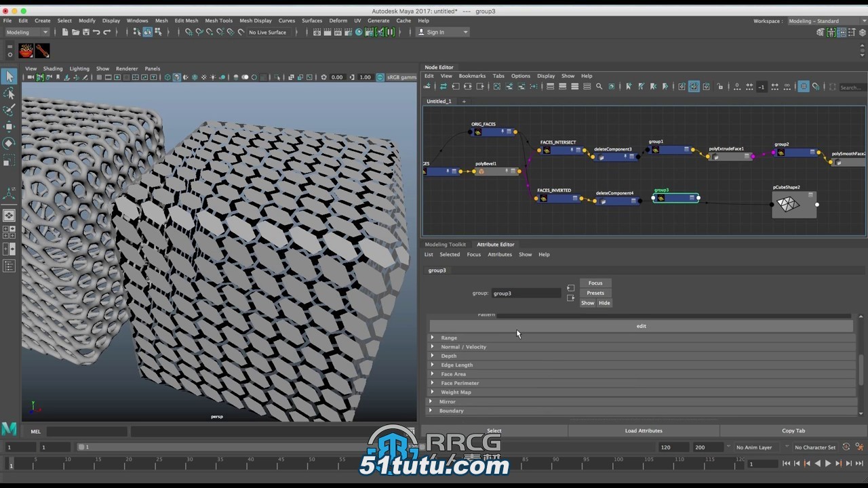Toggle select by hierarchy mode

pyautogui.click(x=137, y=32)
